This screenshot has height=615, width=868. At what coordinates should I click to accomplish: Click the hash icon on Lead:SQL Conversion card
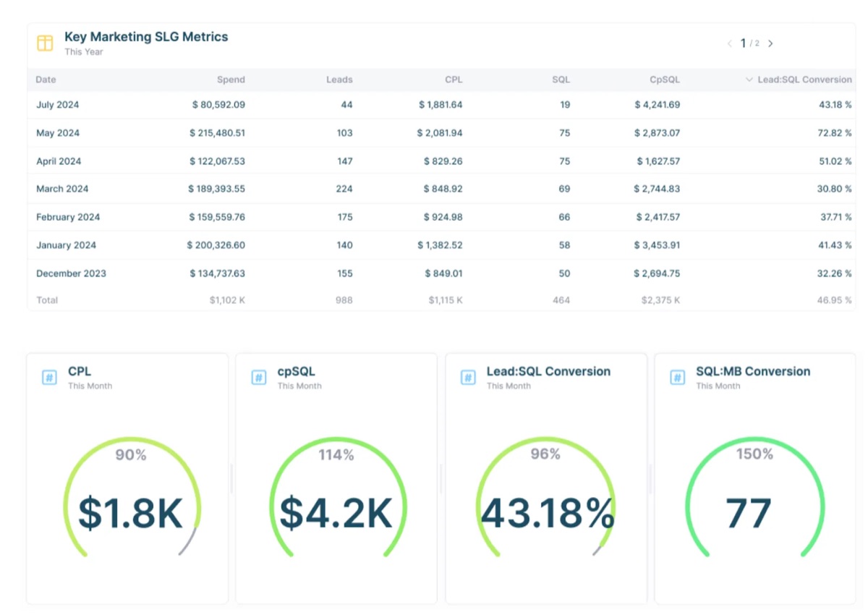[468, 377]
